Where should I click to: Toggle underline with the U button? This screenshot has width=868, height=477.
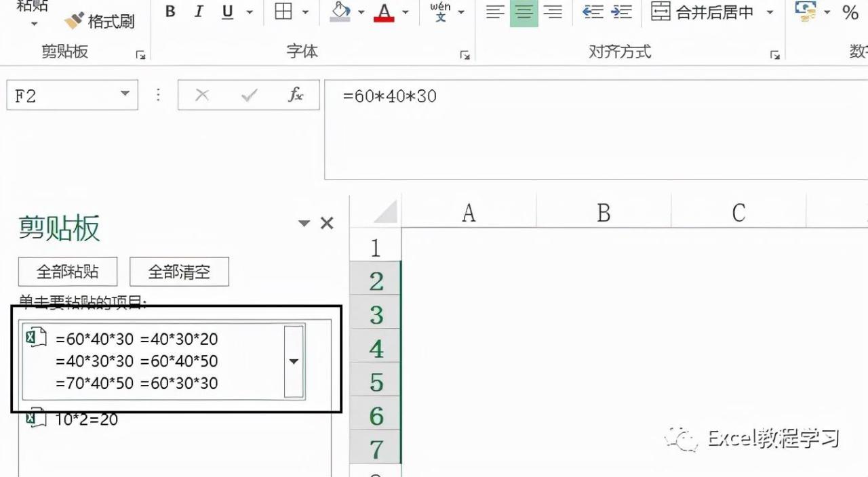click(228, 12)
